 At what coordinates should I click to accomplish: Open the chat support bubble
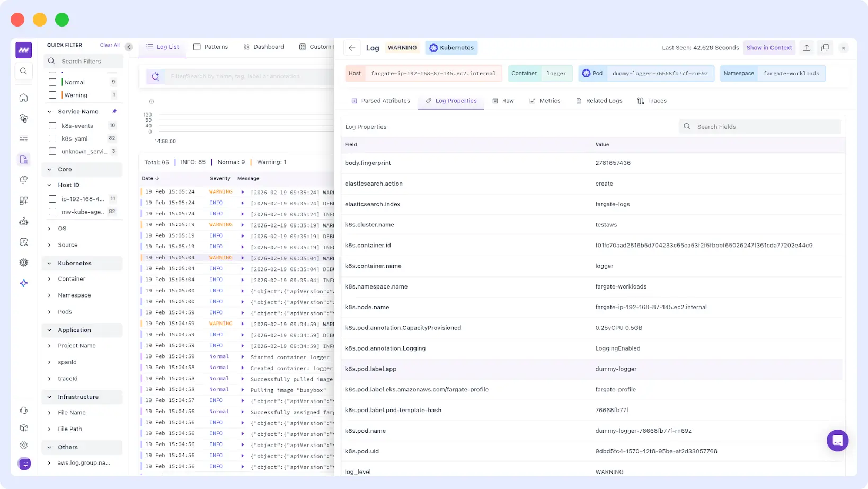point(837,440)
